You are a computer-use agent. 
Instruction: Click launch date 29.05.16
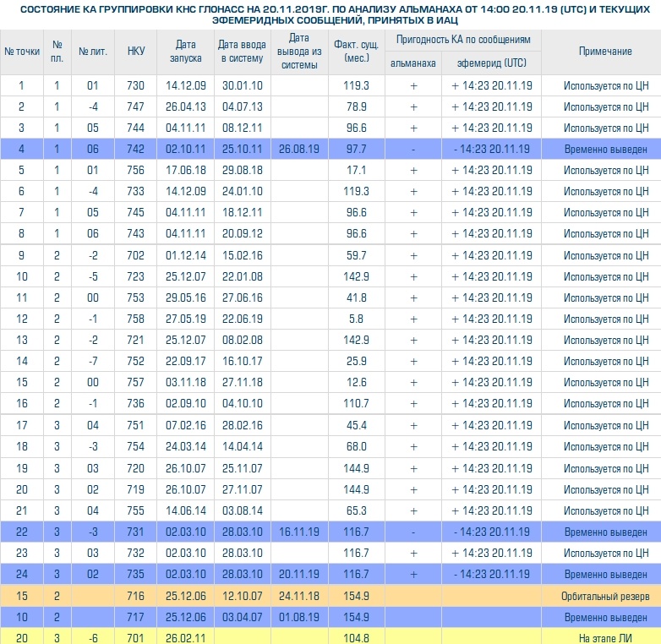(185, 297)
